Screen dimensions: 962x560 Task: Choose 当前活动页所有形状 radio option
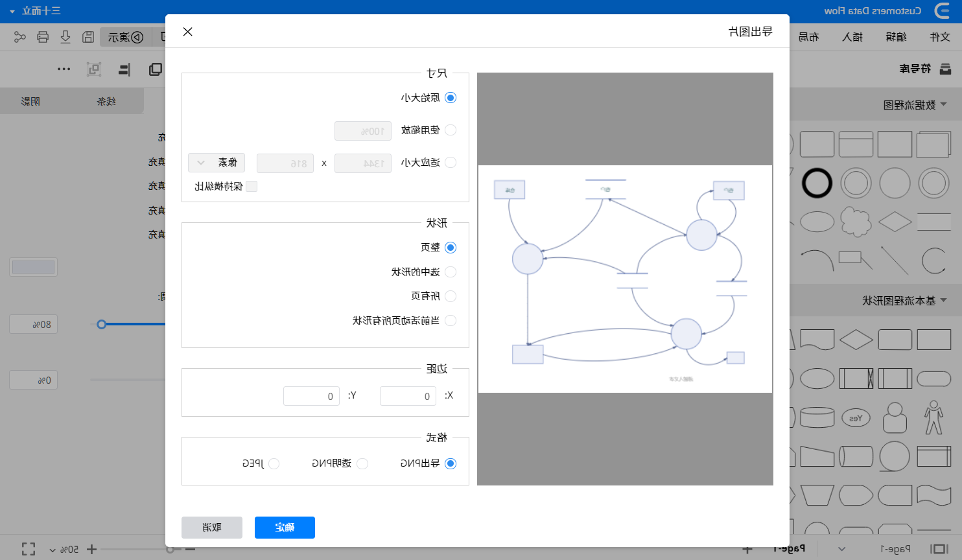451,321
